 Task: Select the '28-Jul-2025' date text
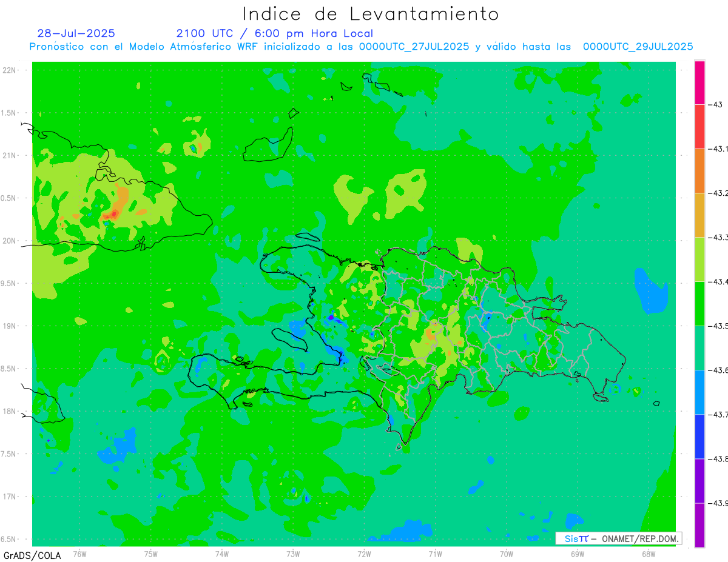[76, 33]
